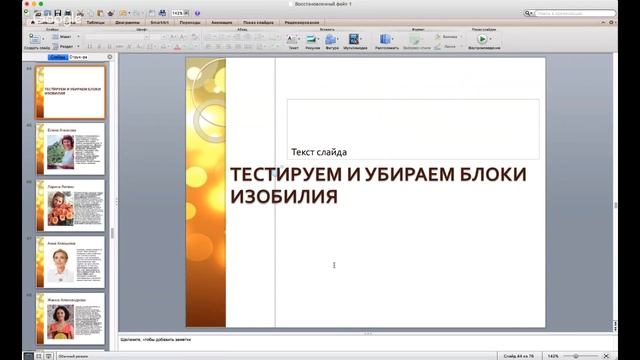
Task: Click the Cut scissors icon
Action: [80, 13]
